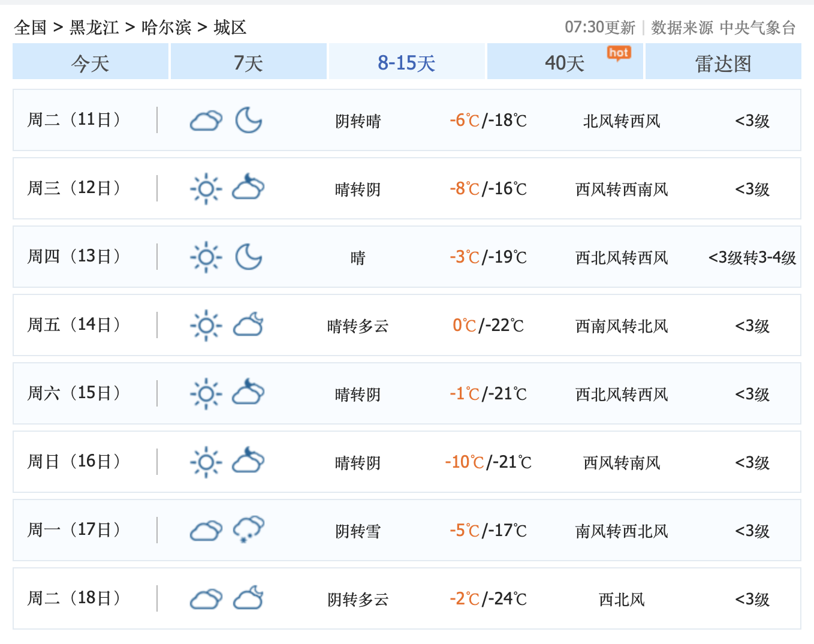Click the snow icon for 周一 (17日)
The width and height of the screenshot is (814, 644).
(x=248, y=530)
